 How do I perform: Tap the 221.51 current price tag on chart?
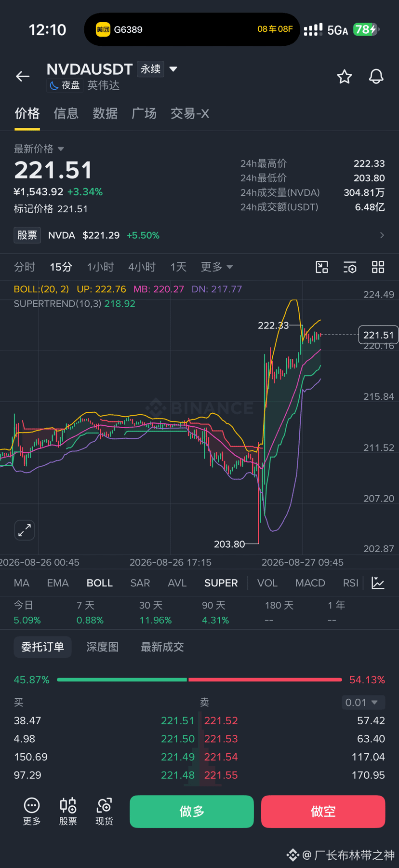pos(378,335)
